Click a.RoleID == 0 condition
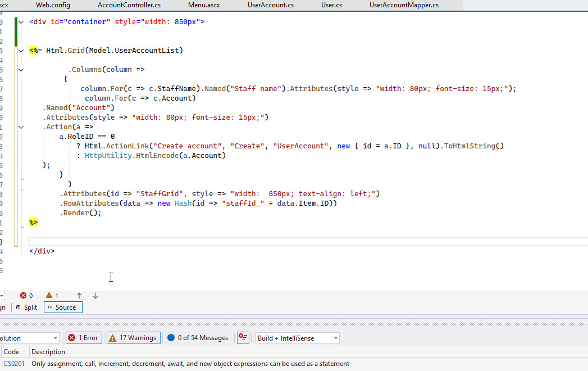This screenshot has width=588, height=371. coord(86,136)
